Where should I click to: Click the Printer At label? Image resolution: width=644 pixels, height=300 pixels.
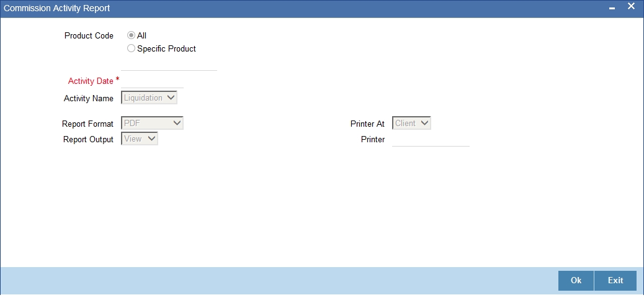pos(367,124)
